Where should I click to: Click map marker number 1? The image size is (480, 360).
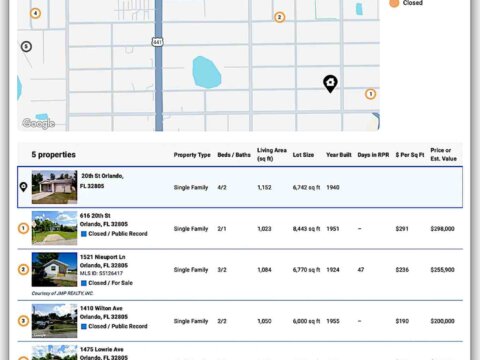coord(370,94)
